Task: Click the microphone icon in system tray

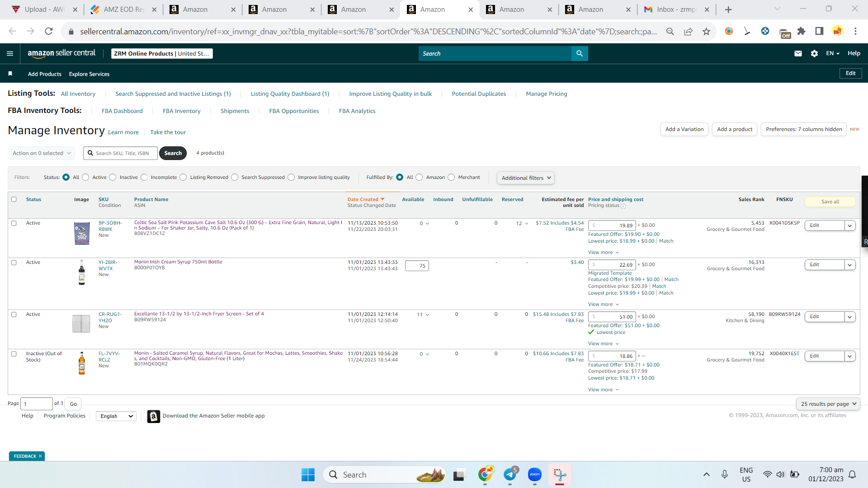Action: (725, 474)
